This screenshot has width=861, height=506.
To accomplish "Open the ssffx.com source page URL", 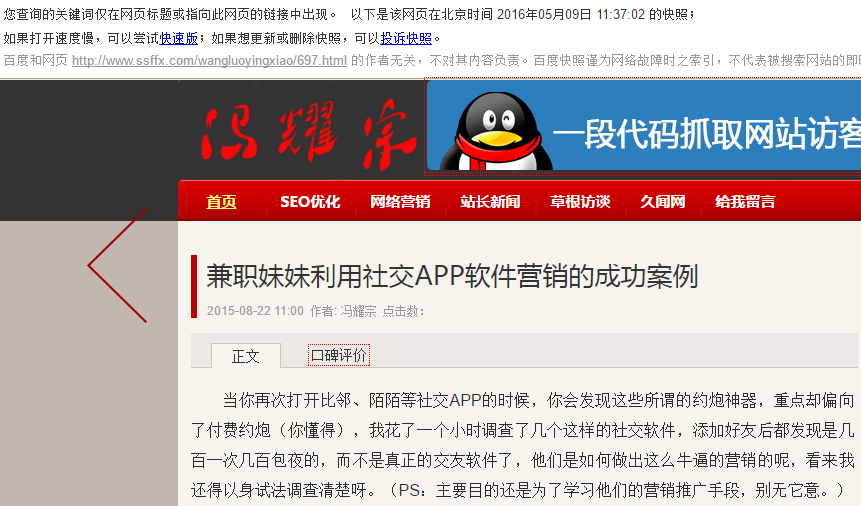I will 209,60.
